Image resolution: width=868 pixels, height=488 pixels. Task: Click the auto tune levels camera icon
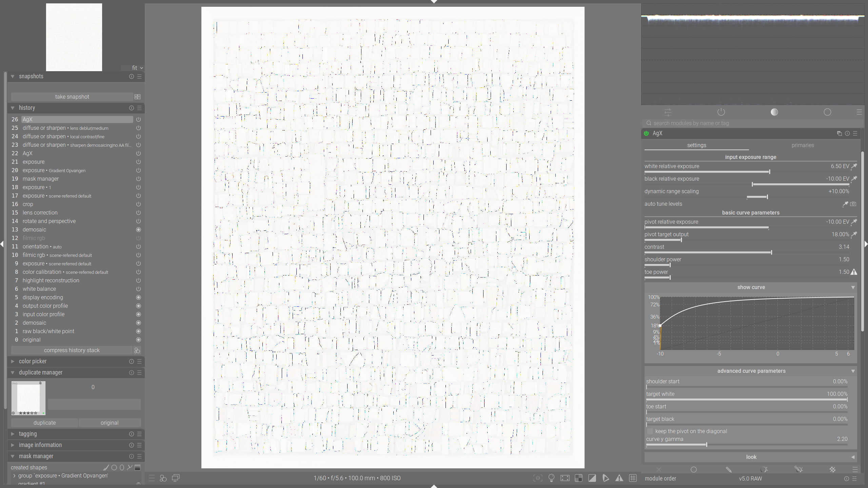click(853, 204)
